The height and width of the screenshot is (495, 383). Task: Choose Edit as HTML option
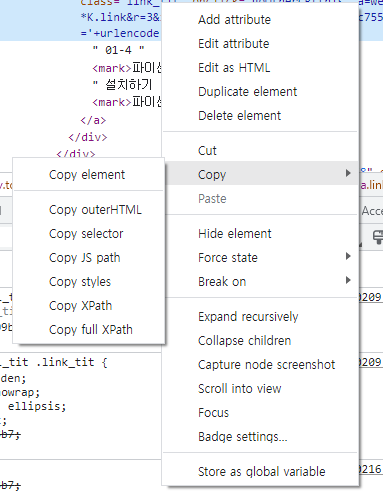260,68
